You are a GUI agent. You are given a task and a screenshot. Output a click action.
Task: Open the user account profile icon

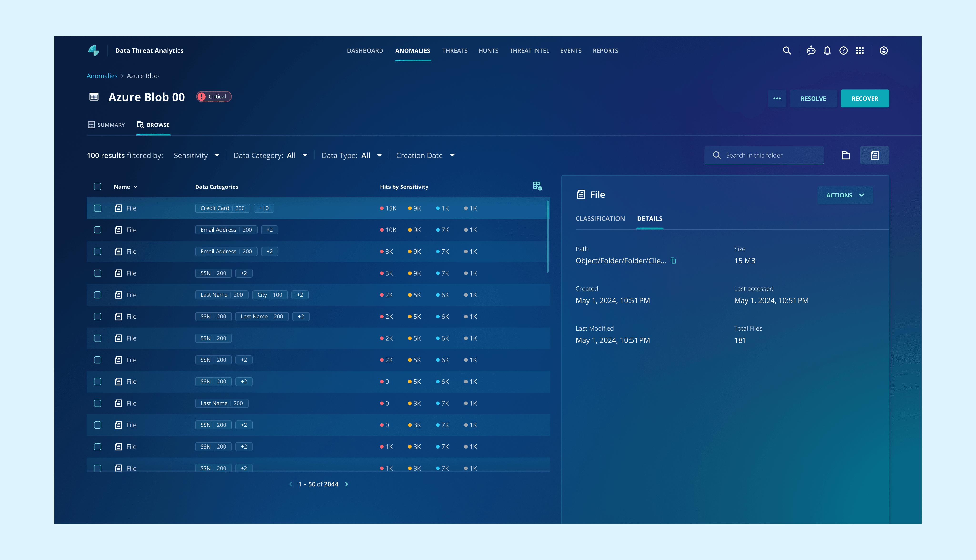pyautogui.click(x=884, y=50)
